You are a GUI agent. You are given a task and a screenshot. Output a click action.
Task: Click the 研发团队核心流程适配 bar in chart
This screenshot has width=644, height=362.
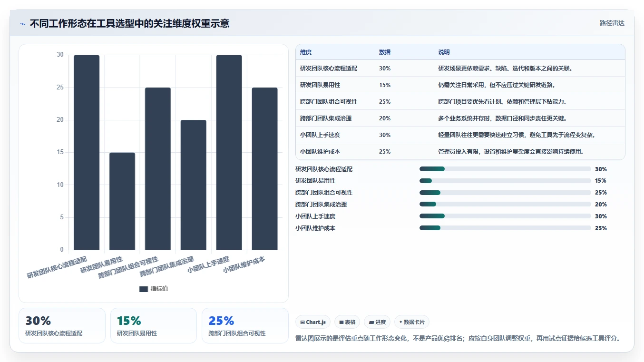(x=87, y=152)
